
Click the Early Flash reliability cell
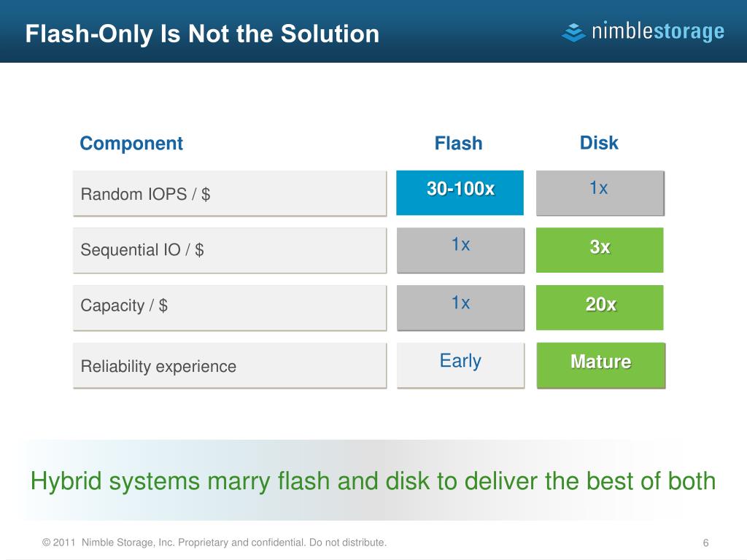461,365
